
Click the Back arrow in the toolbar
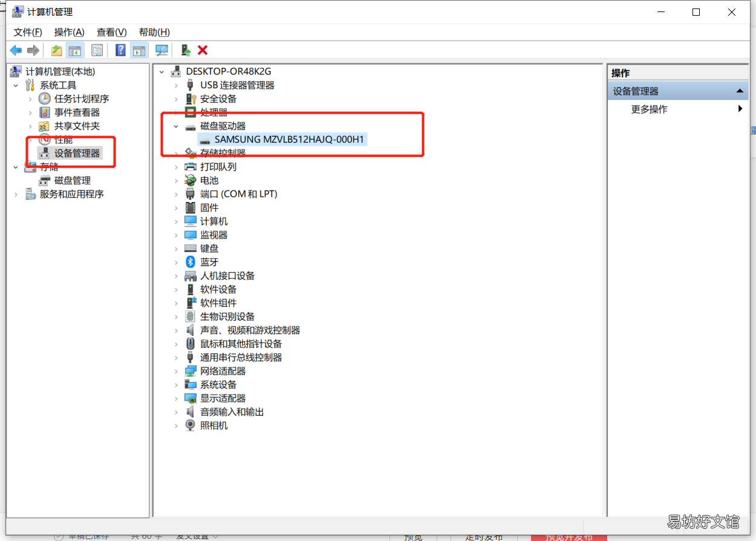tap(16, 50)
